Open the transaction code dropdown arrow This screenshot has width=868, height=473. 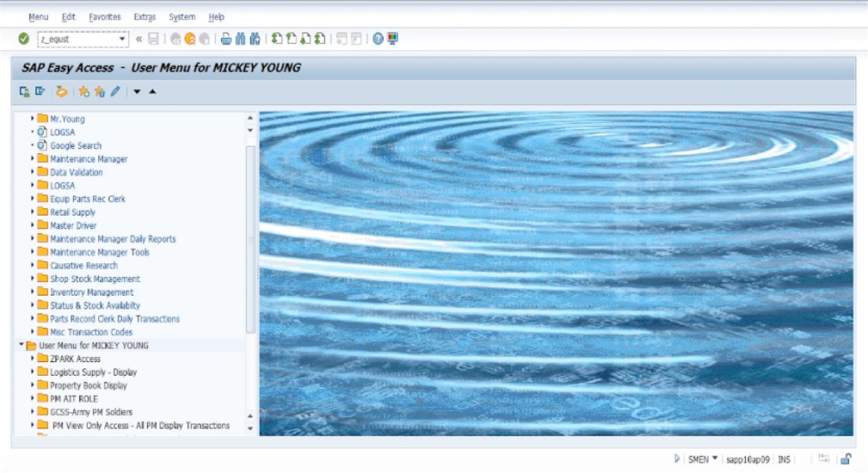point(122,40)
